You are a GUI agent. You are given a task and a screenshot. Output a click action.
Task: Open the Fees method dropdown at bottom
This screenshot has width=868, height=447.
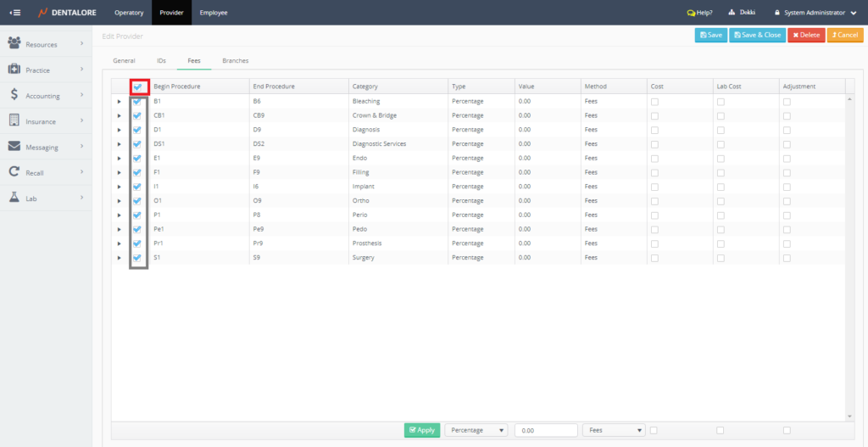point(614,430)
